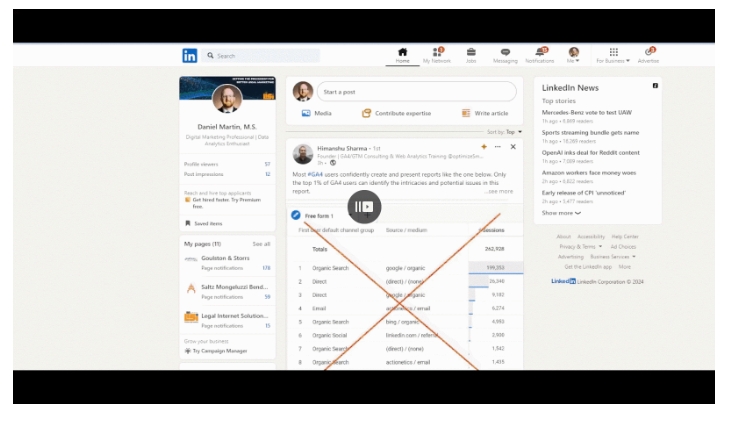The width and height of the screenshot is (729, 425).
Task: Click the Saved items bookmark icon
Action: [188, 223]
